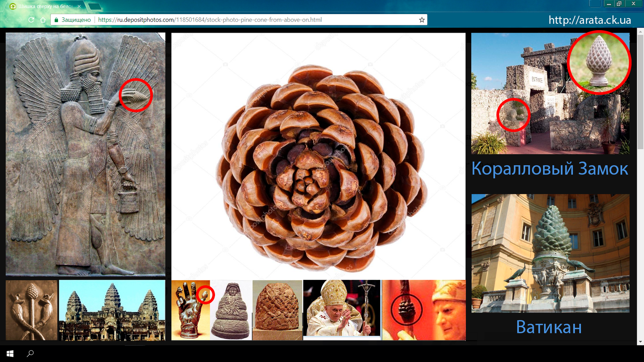Go forward with the forward arrow
Image resolution: width=644 pixels, height=362 pixels.
coord(19,20)
